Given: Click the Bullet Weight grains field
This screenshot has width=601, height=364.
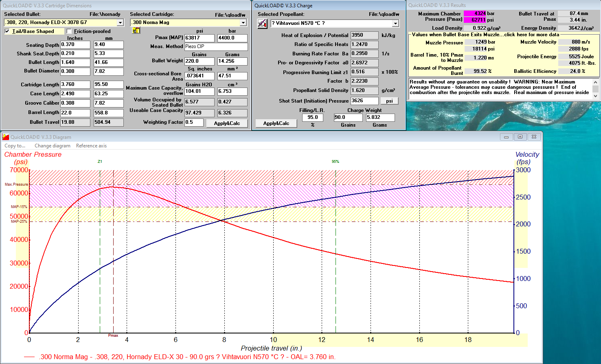Looking at the screenshot, I should (x=200, y=61).
